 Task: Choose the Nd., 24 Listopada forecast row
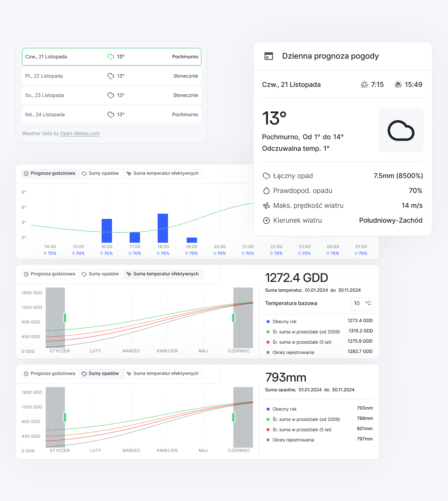click(111, 115)
